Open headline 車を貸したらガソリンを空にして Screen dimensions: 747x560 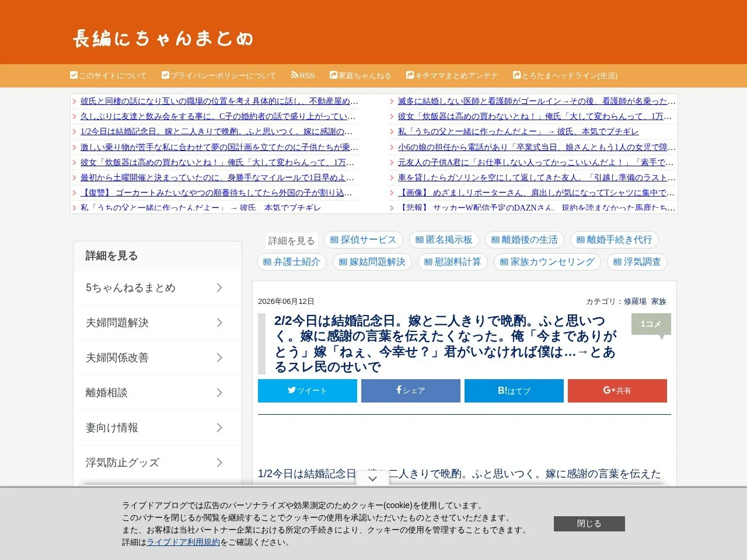pyautogui.click(x=537, y=177)
